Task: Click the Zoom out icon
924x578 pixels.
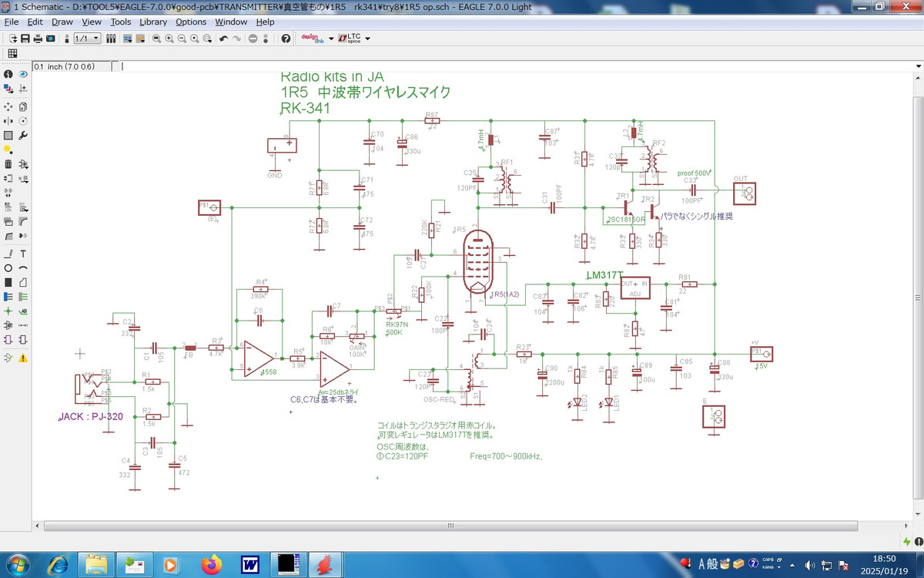Action: pyautogui.click(x=182, y=39)
